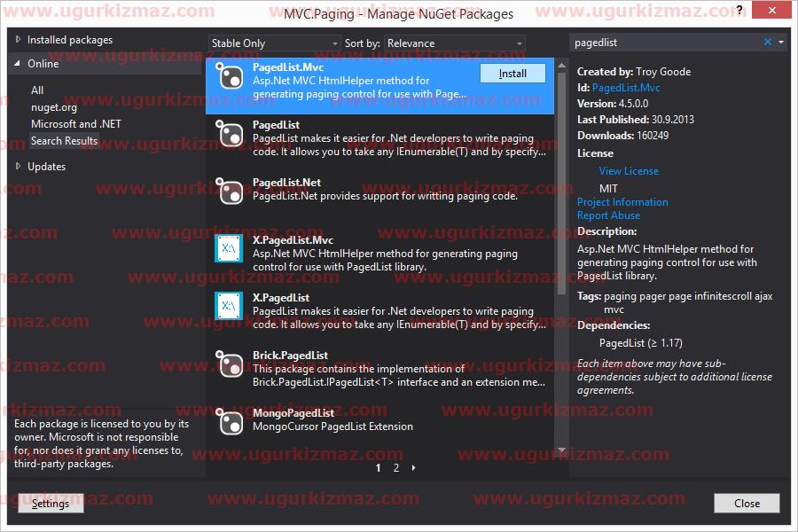This screenshot has height=532, width=798.
Task: Open the Project Information link
Action: (x=622, y=202)
